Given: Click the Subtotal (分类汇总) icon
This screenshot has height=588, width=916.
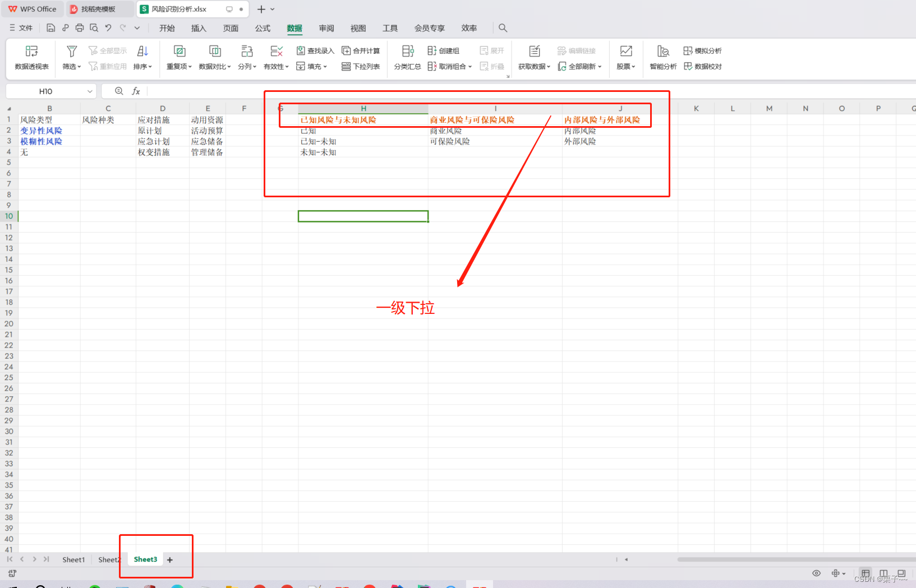Looking at the screenshot, I should click(408, 52).
